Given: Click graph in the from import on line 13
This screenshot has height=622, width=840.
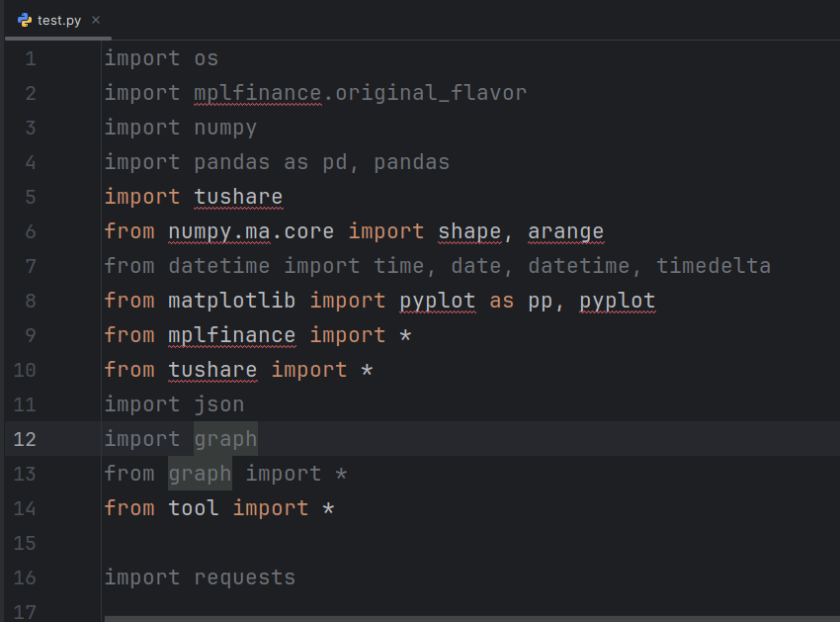Looking at the screenshot, I should 200,473.
